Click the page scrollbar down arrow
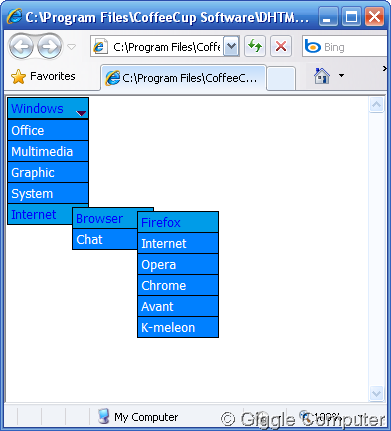391x431 pixels. [376, 393]
